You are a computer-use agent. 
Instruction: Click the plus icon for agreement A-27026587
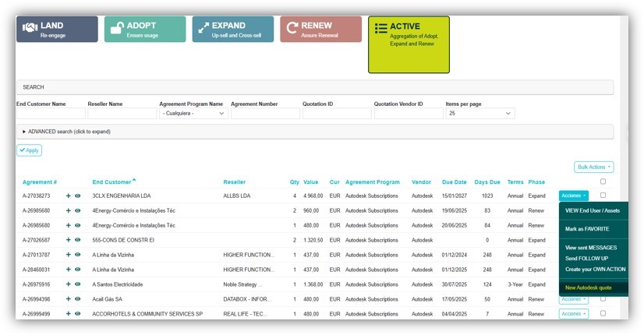point(69,240)
